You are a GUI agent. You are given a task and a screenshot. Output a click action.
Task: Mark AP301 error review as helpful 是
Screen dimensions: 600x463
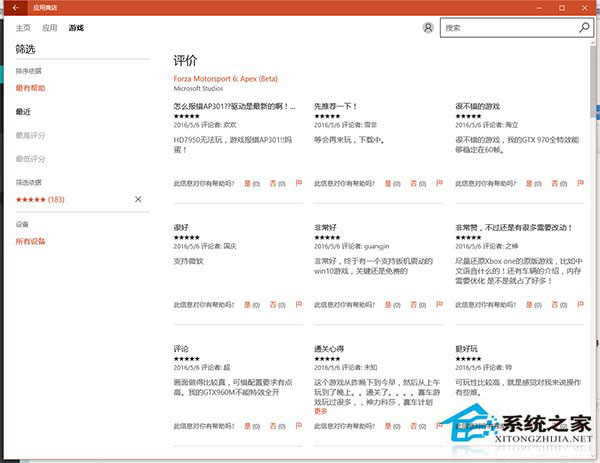point(252,184)
